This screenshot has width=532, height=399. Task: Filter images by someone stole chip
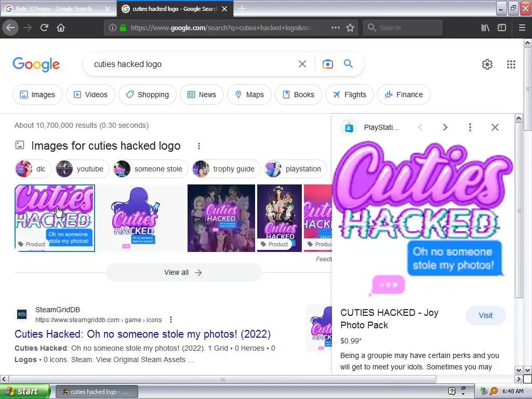pyautogui.click(x=151, y=169)
